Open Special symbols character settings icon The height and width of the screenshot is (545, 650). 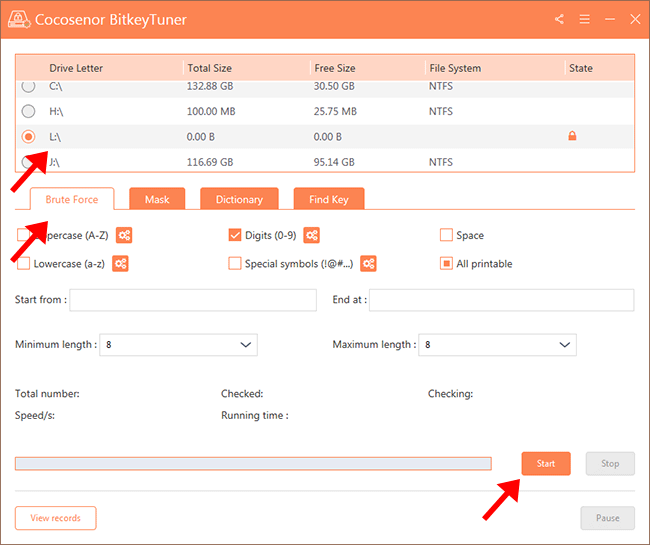coord(368,264)
